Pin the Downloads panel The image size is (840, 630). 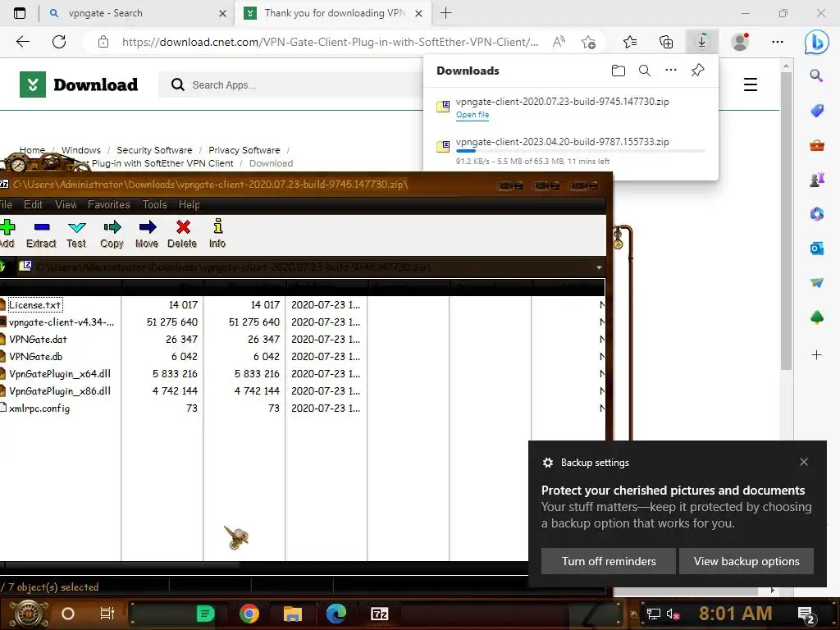[697, 71]
